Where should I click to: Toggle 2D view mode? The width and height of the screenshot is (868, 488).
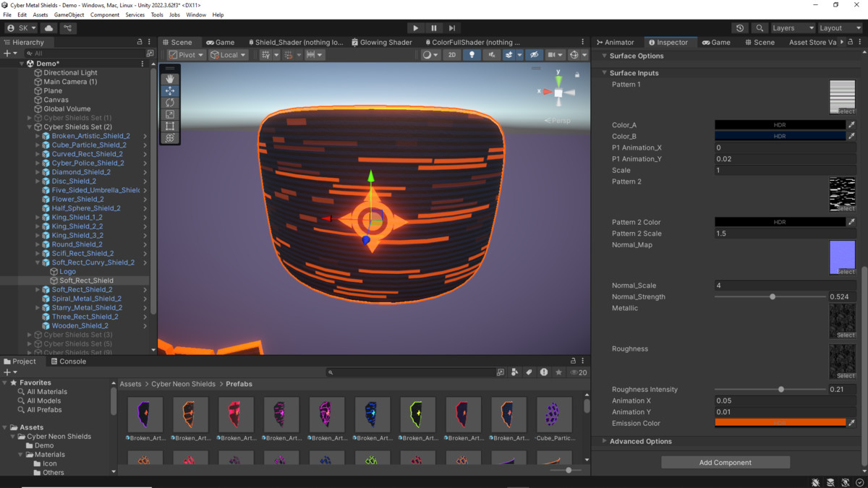[x=451, y=55]
